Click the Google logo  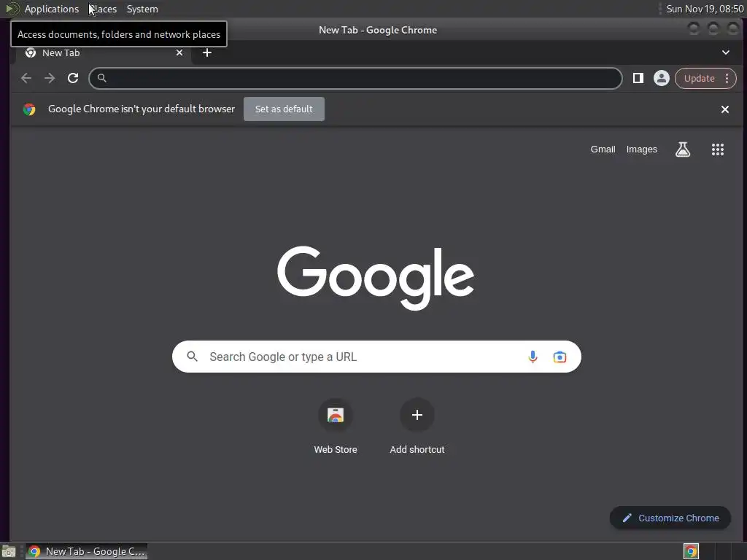click(x=376, y=278)
